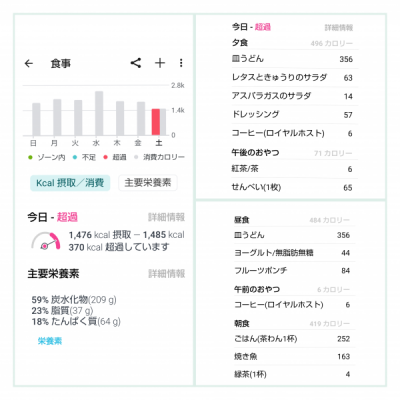This screenshot has width=400, height=400.
Task: Tap the blue 栄養素 link
Action: pyautogui.click(x=50, y=341)
